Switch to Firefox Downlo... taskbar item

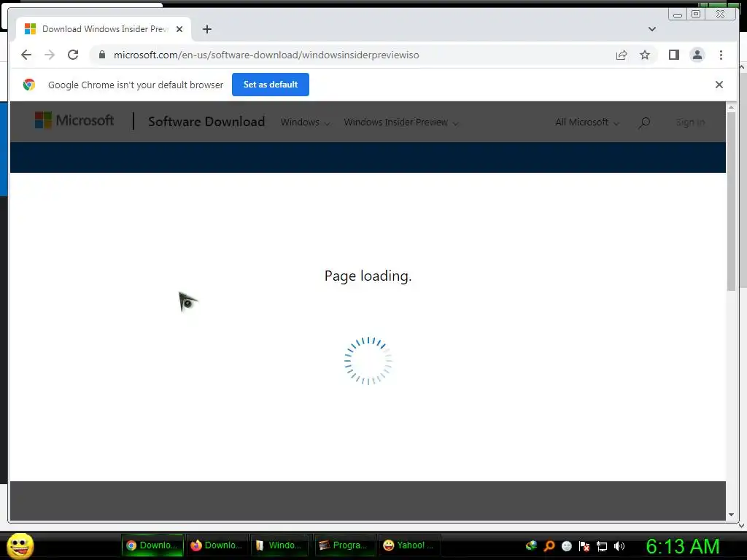(217, 545)
